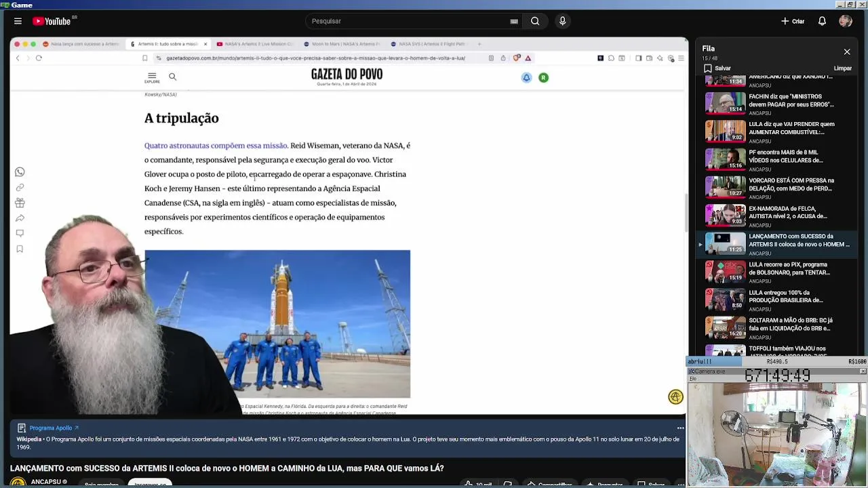Click the magnifier search button
The width and height of the screenshot is (868, 488).
535,21
